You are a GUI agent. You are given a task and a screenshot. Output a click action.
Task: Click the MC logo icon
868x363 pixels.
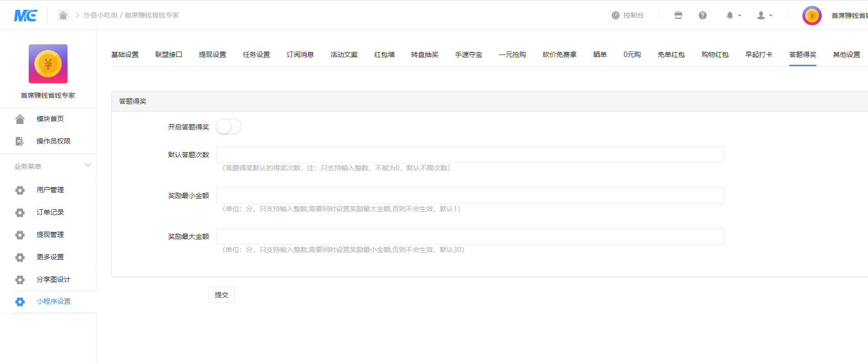[x=25, y=16]
